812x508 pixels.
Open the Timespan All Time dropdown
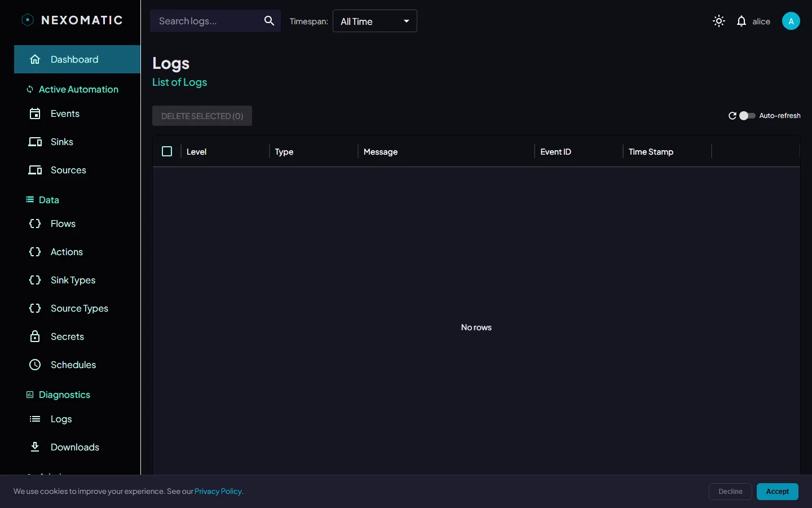(375, 21)
